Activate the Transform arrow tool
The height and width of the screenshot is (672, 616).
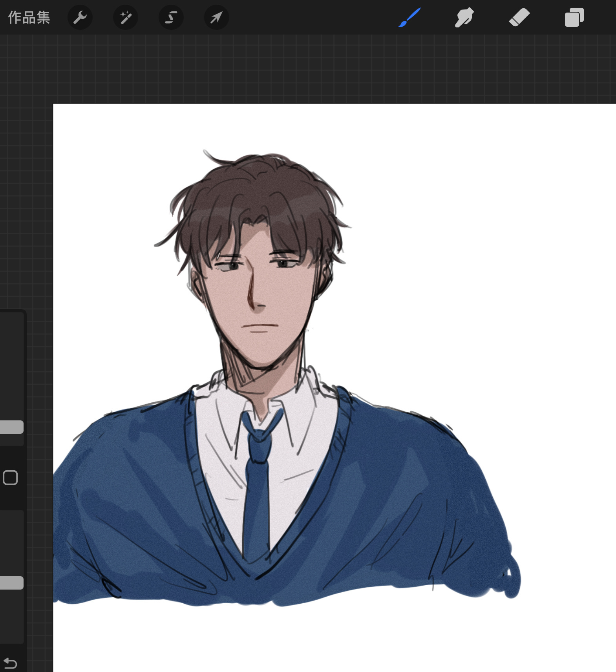[217, 18]
